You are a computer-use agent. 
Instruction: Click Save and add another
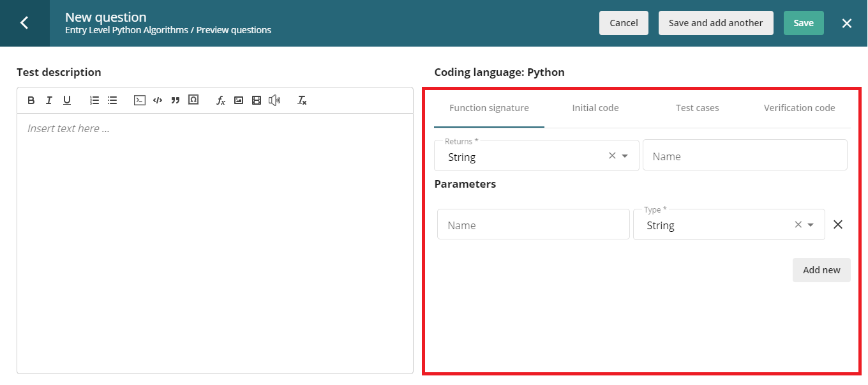(716, 23)
